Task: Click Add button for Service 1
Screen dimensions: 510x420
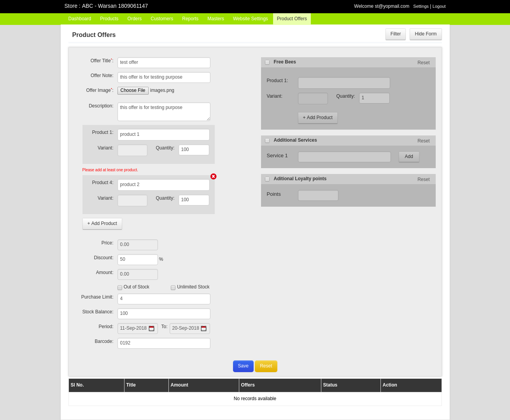Action: click(409, 157)
